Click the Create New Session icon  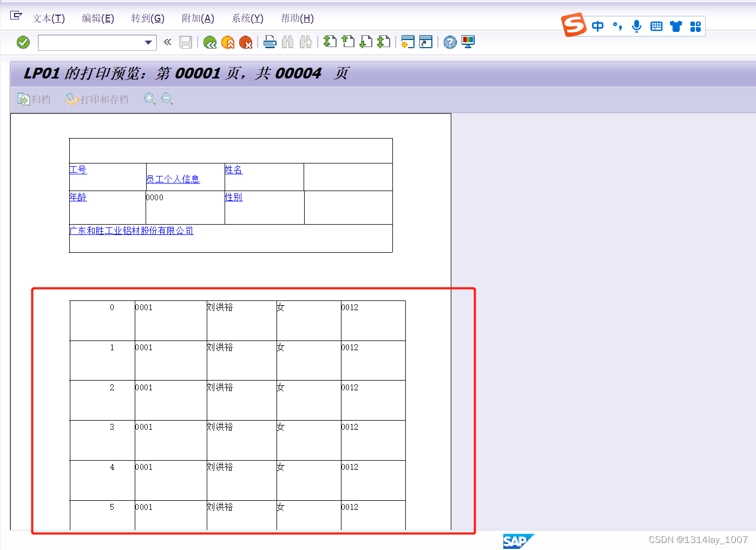tap(407, 42)
